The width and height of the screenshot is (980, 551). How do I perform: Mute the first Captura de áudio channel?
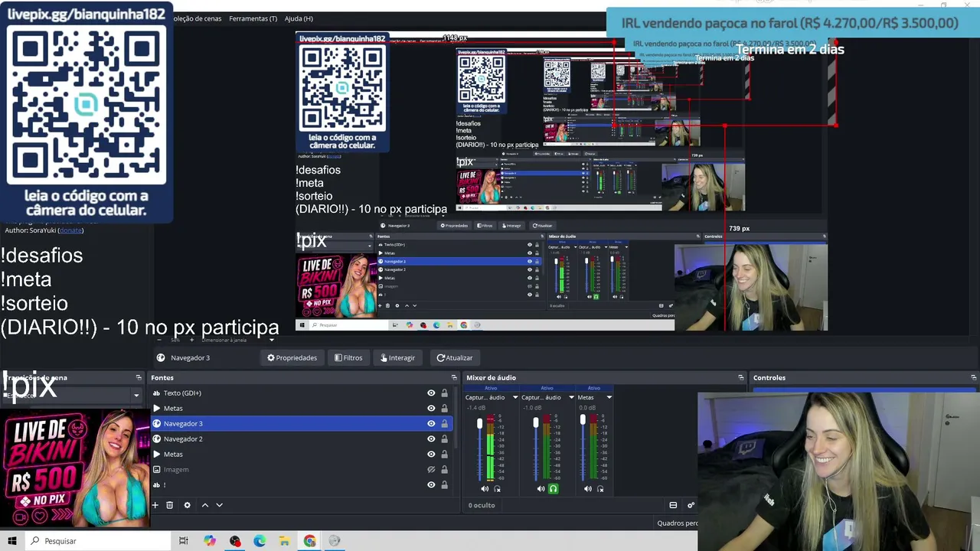(x=485, y=488)
